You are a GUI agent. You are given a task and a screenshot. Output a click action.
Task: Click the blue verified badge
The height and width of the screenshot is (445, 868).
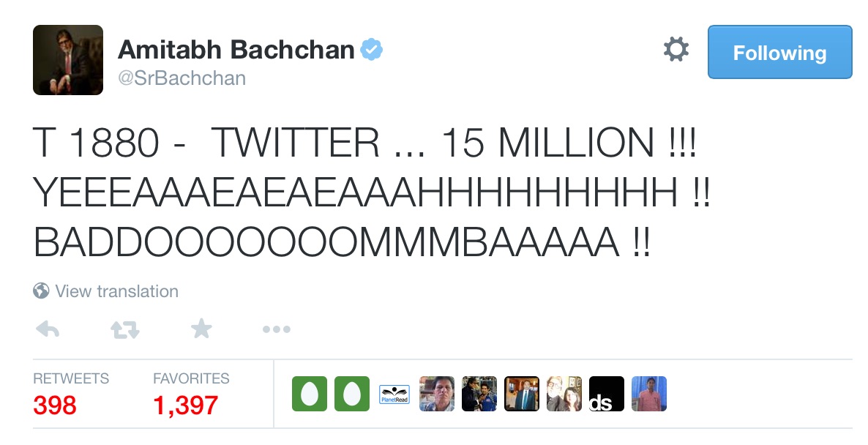(x=373, y=51)
